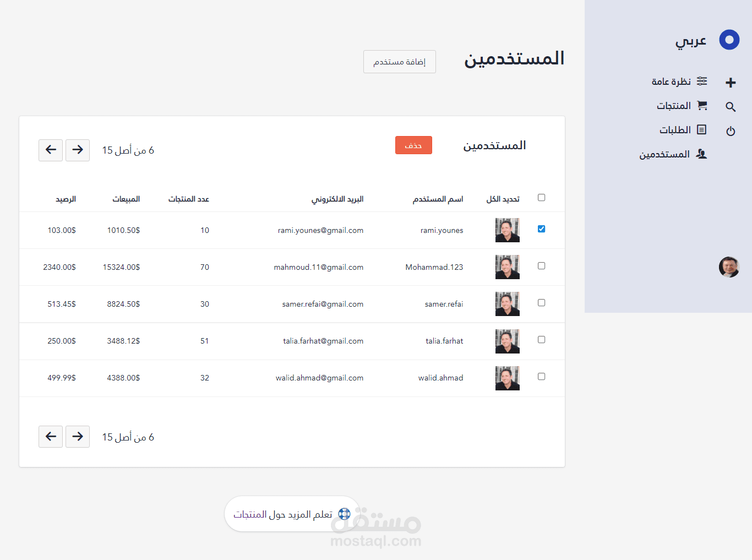Click email rami.younes@gmail.com

(x=320, y=230)
